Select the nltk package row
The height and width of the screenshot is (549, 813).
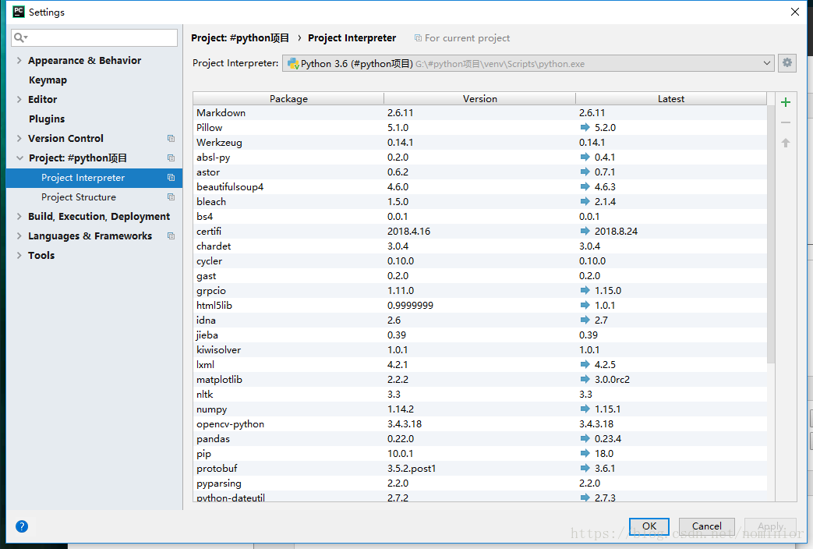tap(480, 395)
